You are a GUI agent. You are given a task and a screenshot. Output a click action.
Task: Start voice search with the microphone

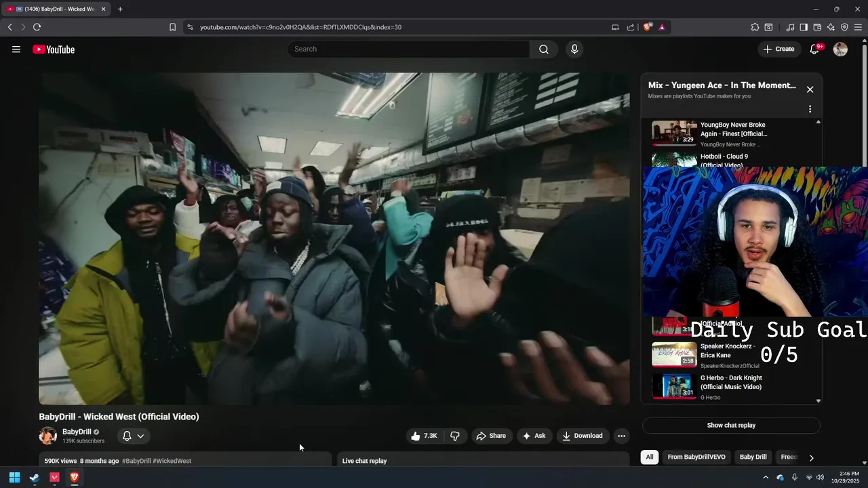(x=574, y=49)
